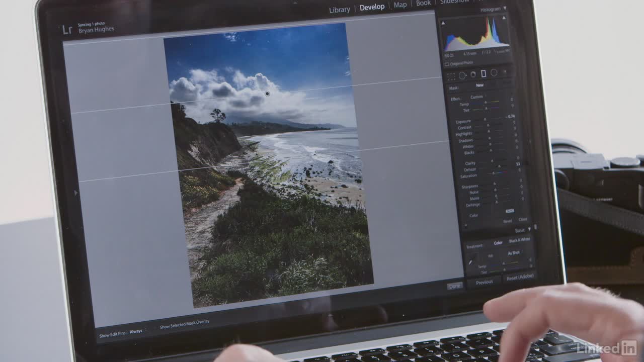
Task: Open the Effect preset dropdown (Custom)
Action: click(x=477, y=97)
